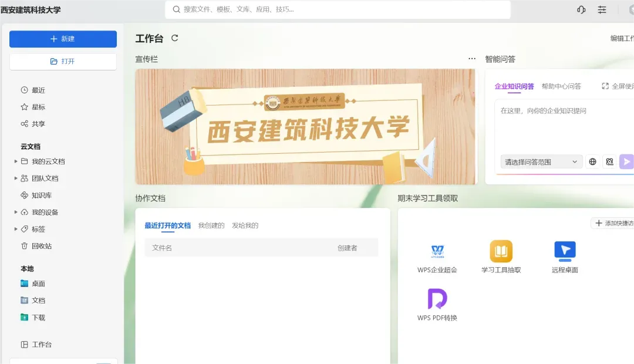Expand the 标签 tree arrow
This screenshot has height=364, width=634.
tap(16, 229)
